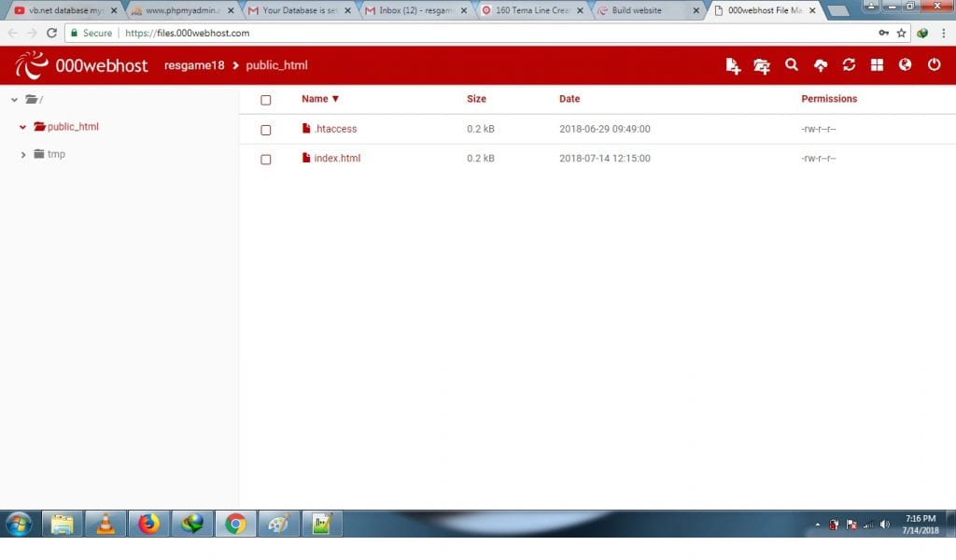Open the .htaccess file name
The width and height of the screenshot is (956, 560).
click(336, 129)
